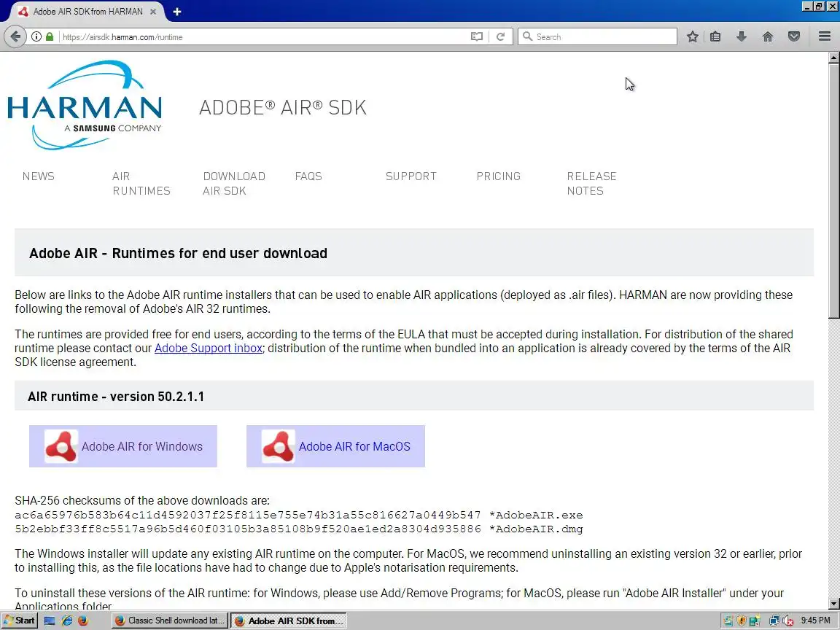Click the Adobe AIR icon beside MacOS
Viewport: 840px width, 630px height.
278,446
